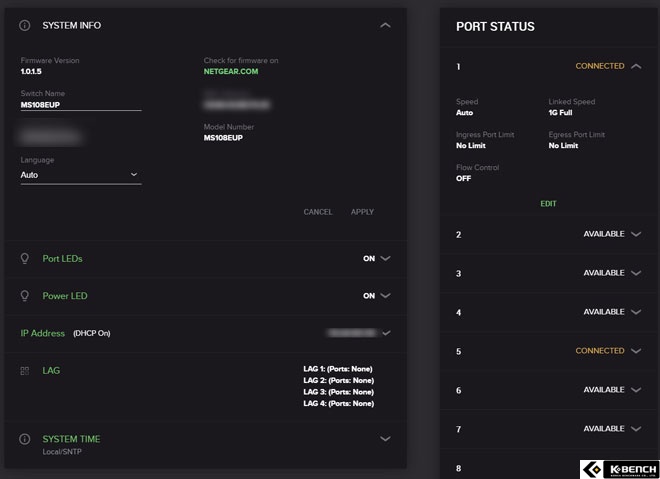Viewport: 660px width, 479px height.
Task: Click EDIT for port 1
Action: (x=548, y=204)
